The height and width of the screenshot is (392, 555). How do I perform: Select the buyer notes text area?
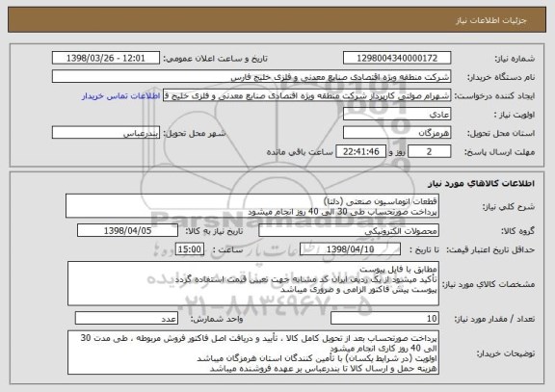[253, 353]
